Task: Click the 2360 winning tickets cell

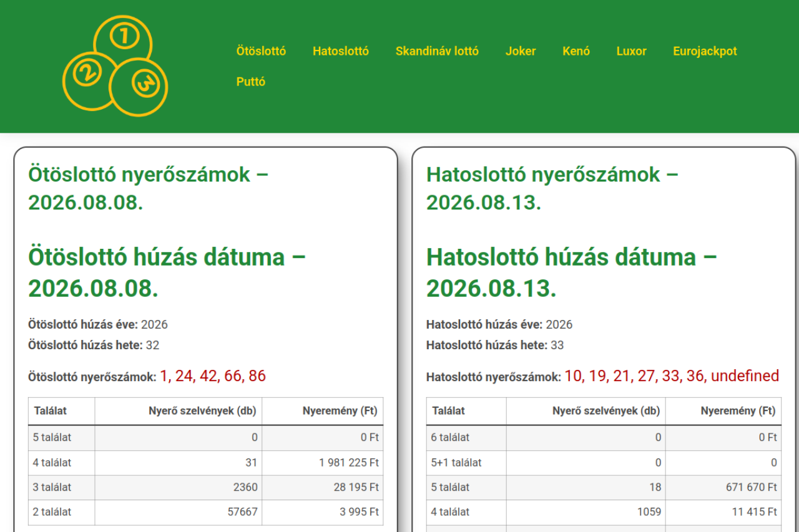Action: tap(179, 487)
